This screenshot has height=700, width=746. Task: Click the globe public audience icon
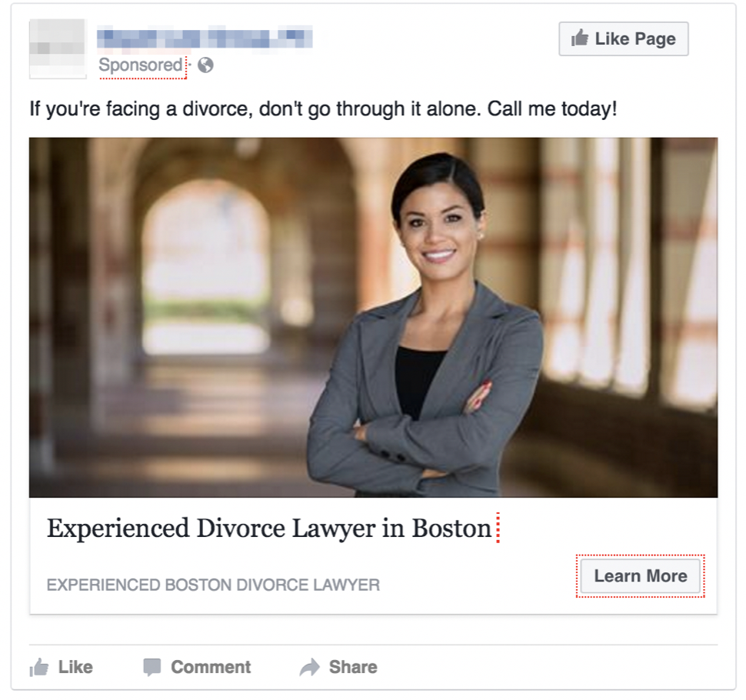(205, 65)
